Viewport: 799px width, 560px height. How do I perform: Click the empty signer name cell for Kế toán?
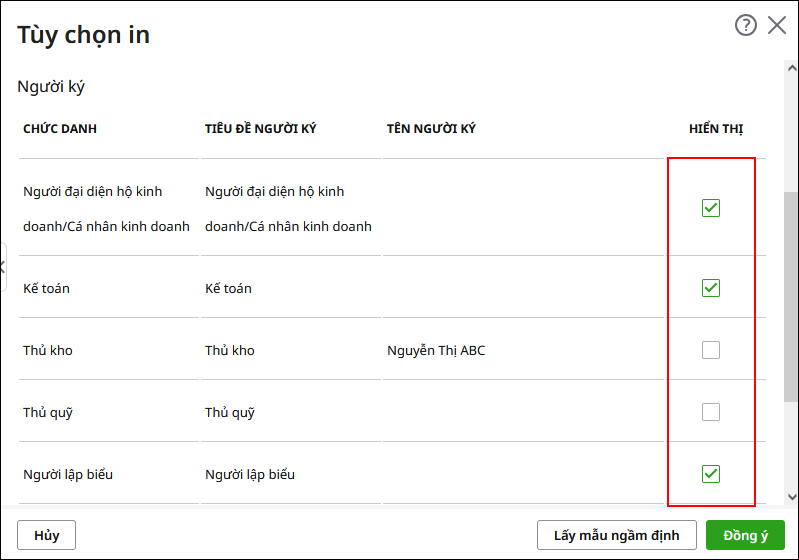pyautogui.click(x=524, y=288)
